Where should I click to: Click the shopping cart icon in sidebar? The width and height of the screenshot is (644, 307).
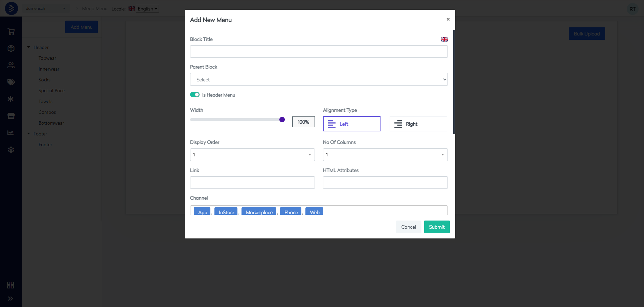pos(11,32)
